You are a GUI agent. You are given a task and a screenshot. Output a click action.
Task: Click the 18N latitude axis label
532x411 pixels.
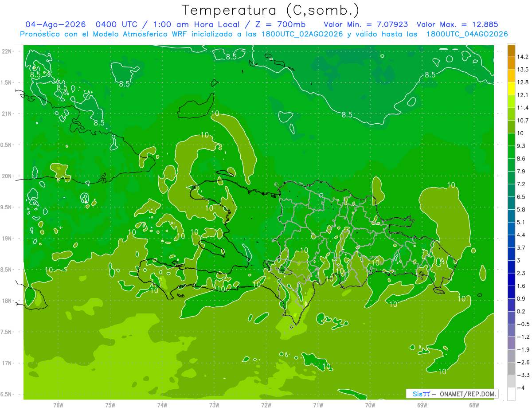coord(8,301)
